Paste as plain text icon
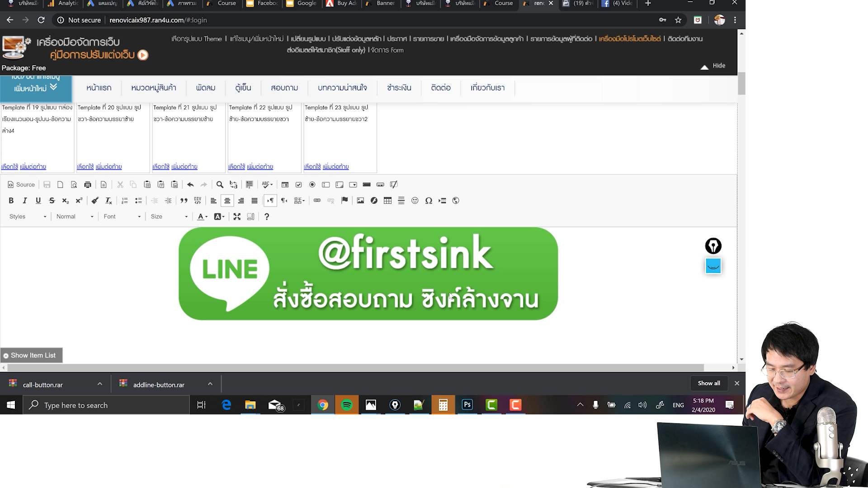Screen dimensions: 868x488 point(161,184)
